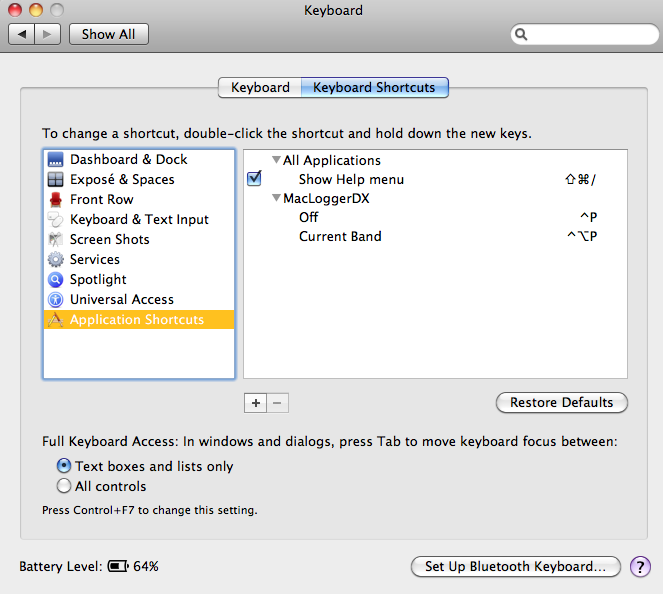This screenshot has height=594, width=663.
Task: Uncheck the Show Help menu checkbox
Action: 254,179
